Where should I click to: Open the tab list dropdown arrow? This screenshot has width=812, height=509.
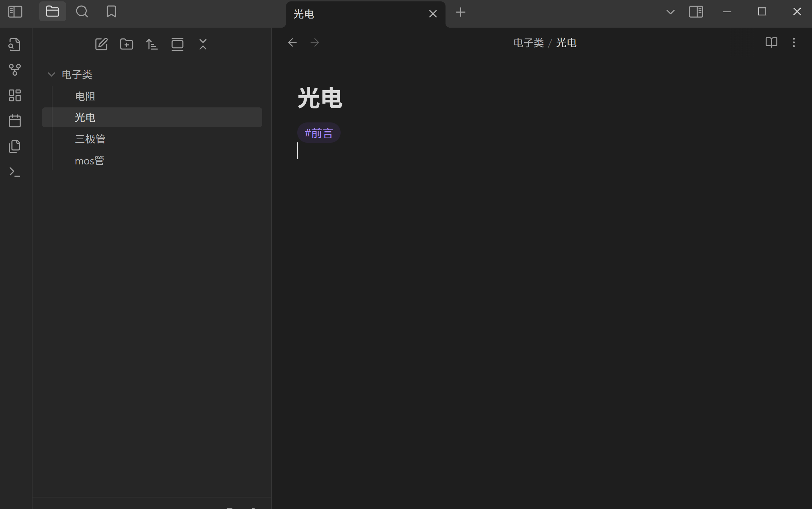[670, 12]
